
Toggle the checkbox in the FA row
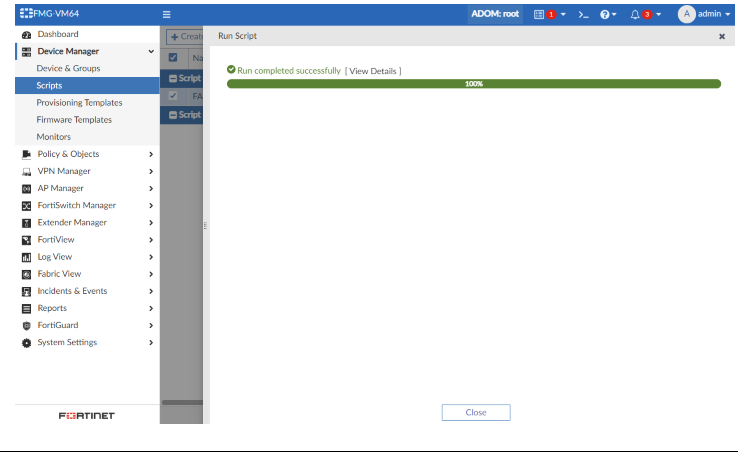173,96
